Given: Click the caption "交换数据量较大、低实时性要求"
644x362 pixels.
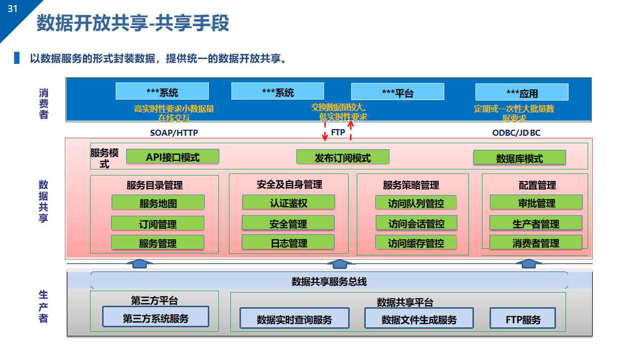Looking at the screenshot, I should tap(340, 112).
